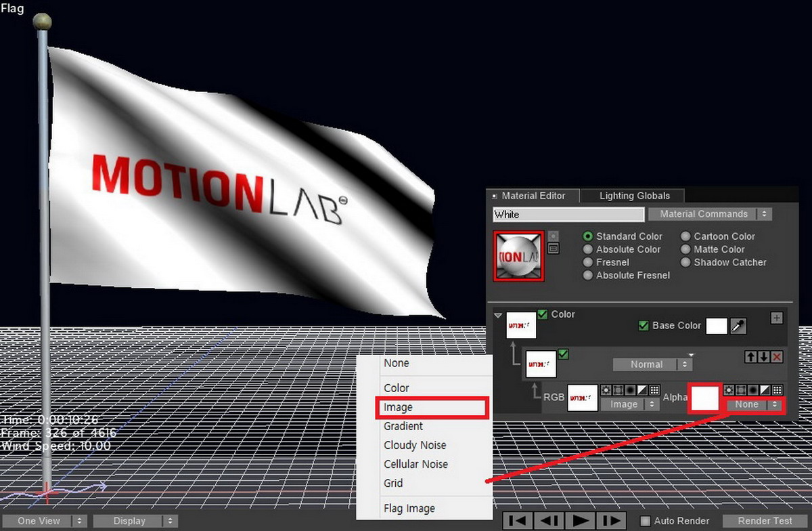
Task: Collapse the Color channel triangle
Action: (x=499, y=315)
